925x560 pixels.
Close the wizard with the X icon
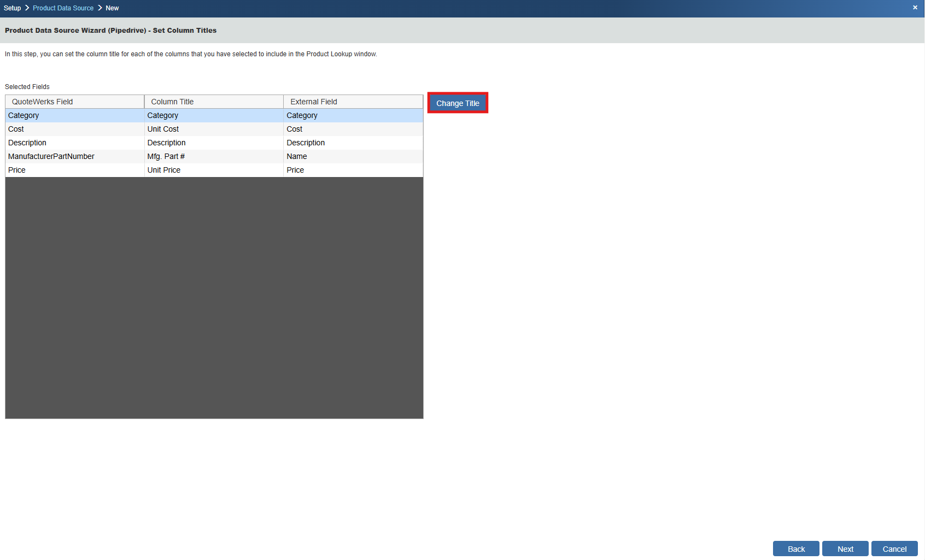[915, 8]
